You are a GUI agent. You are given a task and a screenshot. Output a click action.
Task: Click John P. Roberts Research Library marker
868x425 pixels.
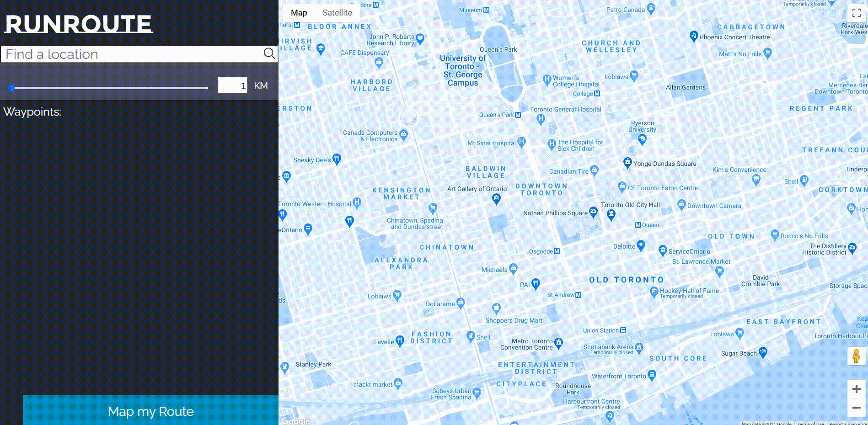[420, 38]
